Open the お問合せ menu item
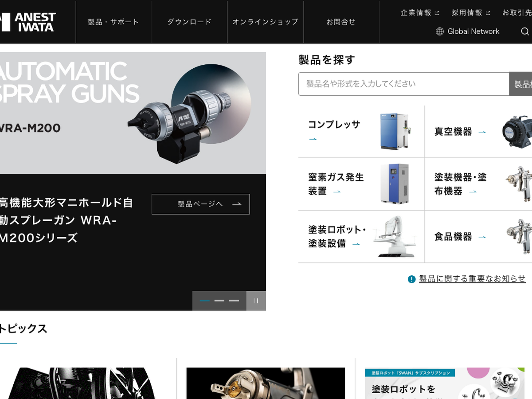Screen dimensions: 532x399 pyautogui.click(x=341, y=22)
